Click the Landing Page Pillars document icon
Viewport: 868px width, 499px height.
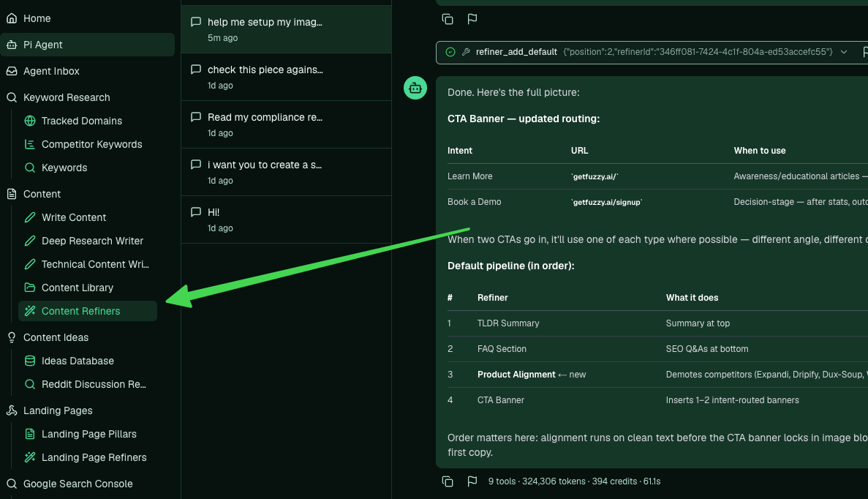tap(30, 434)
